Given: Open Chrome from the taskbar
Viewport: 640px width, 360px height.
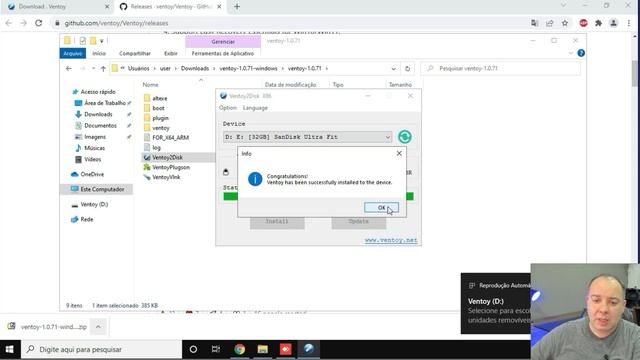Looking at the screenshot, I should [x=240, y=349].
